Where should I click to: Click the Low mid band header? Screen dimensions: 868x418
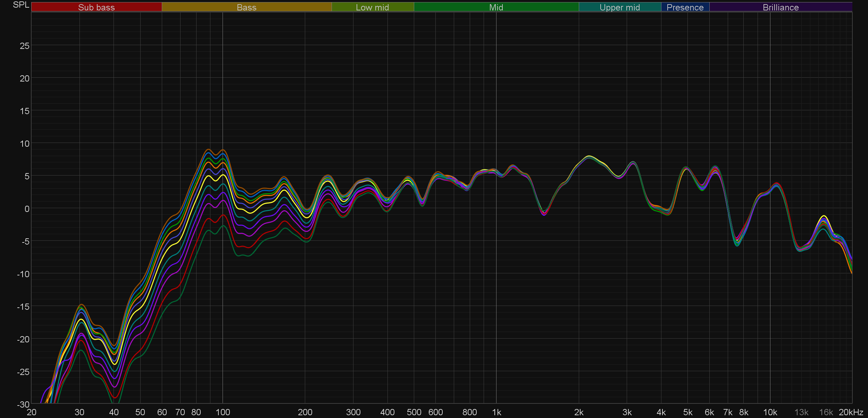pyautogui.click(x=372, y=7)
